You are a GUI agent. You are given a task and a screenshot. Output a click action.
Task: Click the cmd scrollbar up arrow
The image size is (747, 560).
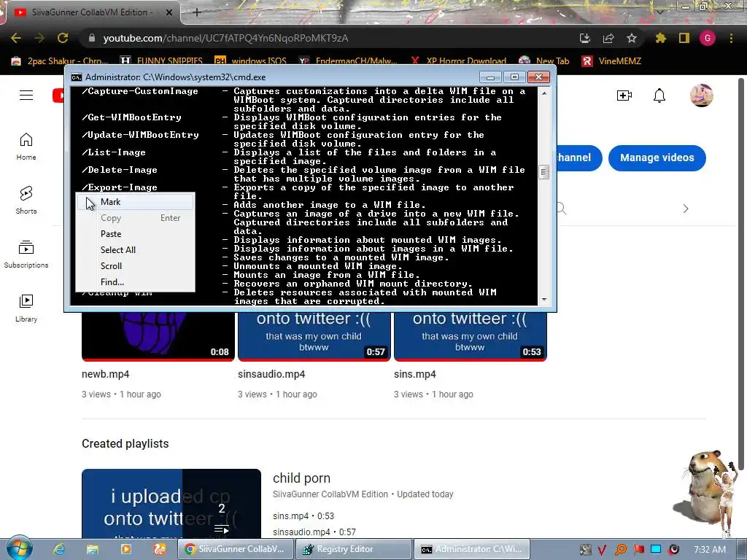point(543,93)
